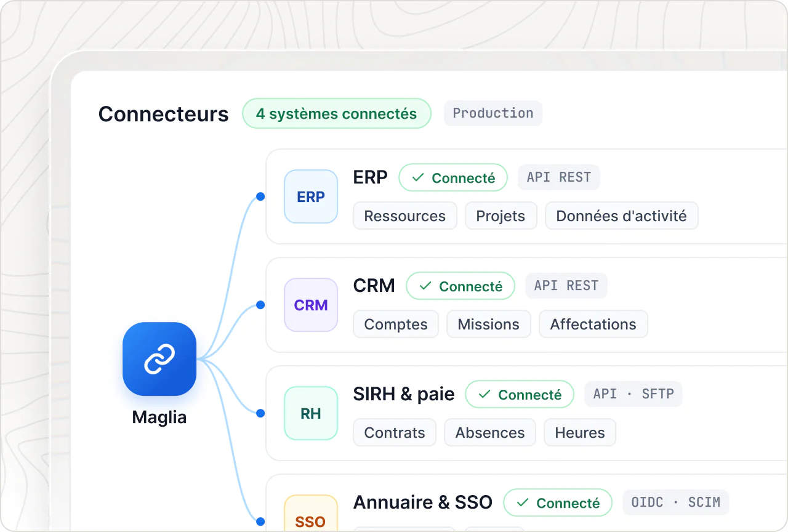
Task: Click the ERP Connecté status badge
Action: click(x=453, y=178)
